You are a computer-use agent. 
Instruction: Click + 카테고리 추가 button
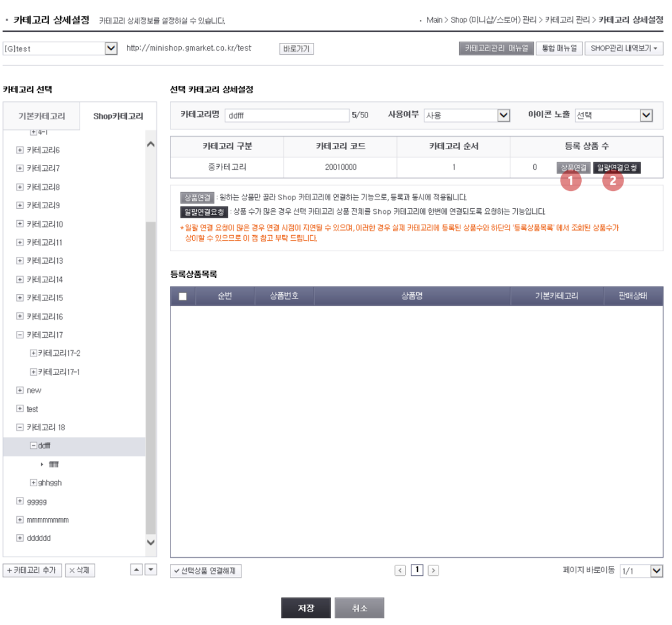[x=32, y=570]
